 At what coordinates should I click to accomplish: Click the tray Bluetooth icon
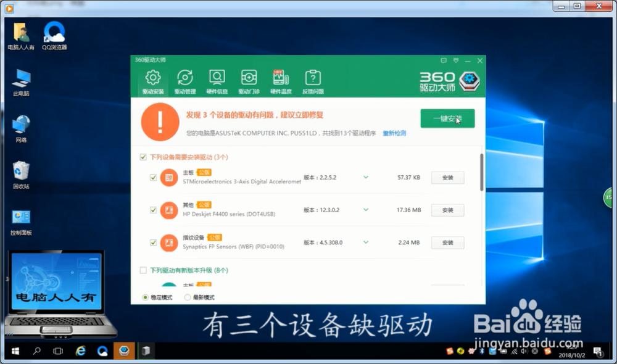pyautogui.click(x=482, y=351)
